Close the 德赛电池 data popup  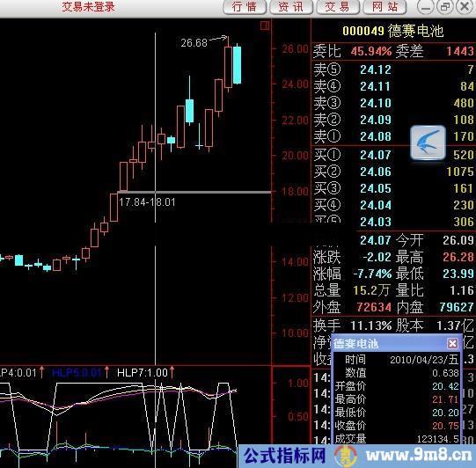coord(452,343)
